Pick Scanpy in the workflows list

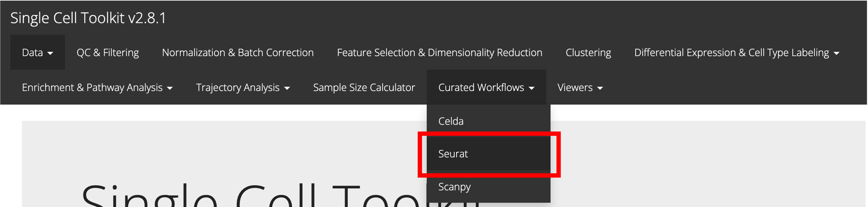click(454, 187)
